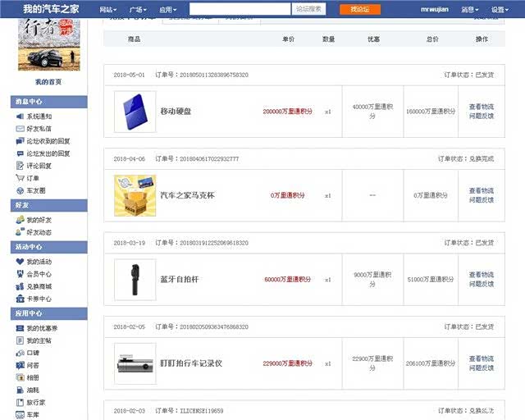This screenshot has height=420, width=525.
Task: Open the 会员中心 sidebar link
Action: 39,274
